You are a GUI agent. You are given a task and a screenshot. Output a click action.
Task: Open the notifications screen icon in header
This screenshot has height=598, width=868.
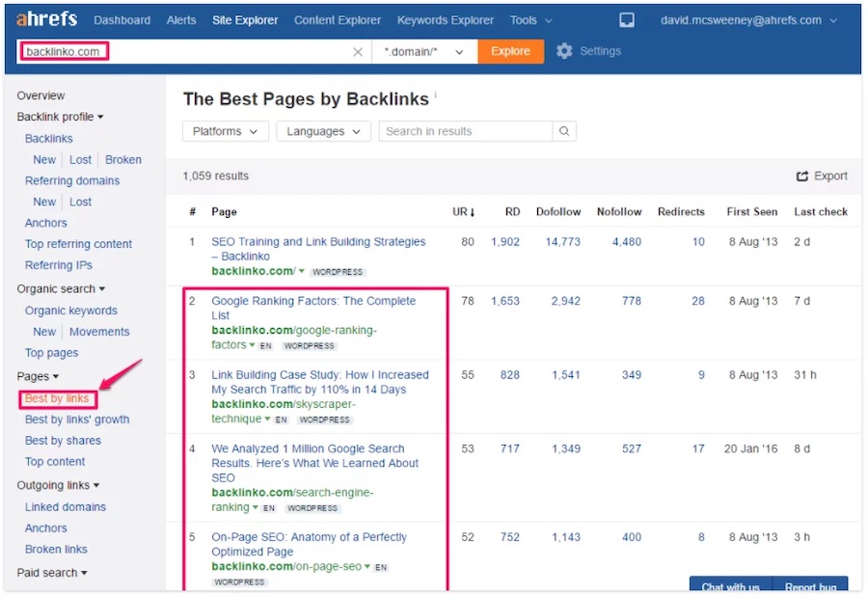click(627, 20)
